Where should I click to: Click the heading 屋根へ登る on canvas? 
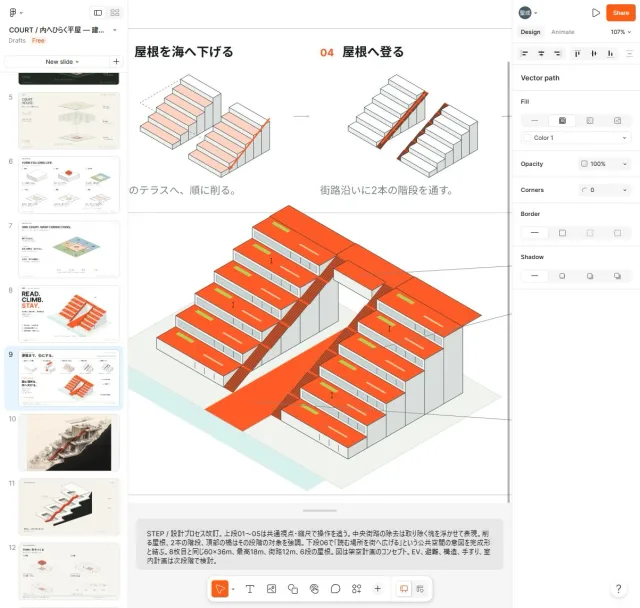tap(373, 52)
